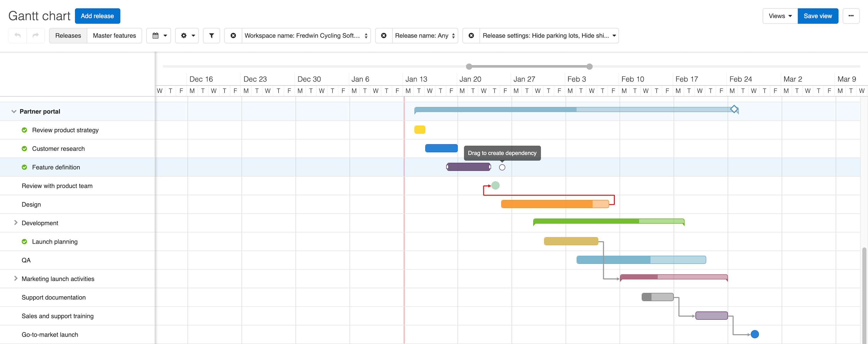This screenshot has width=868, height=344.
Task: Click the Save view button
Action: (x=818, y=16)
